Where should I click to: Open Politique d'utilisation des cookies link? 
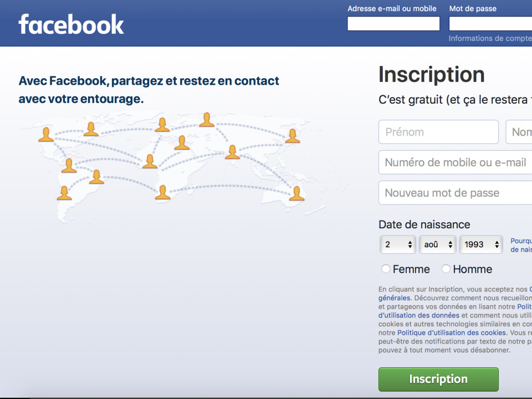(452, 332)
